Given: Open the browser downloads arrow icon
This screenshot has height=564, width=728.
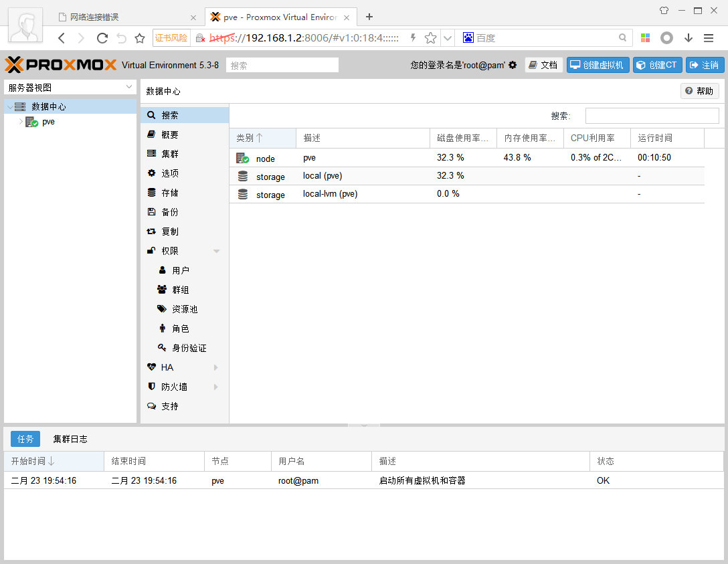Looking at the screenshot, I should [x=688, y=38].
